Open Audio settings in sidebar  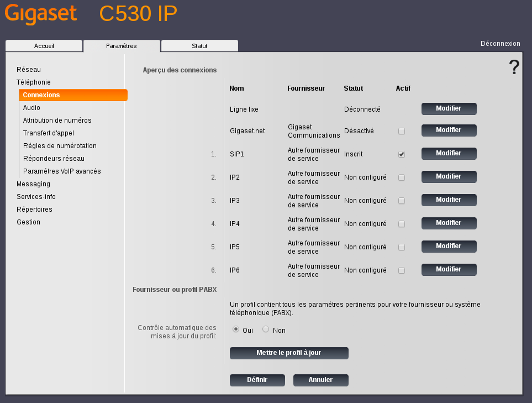click(x=31, y=108)
